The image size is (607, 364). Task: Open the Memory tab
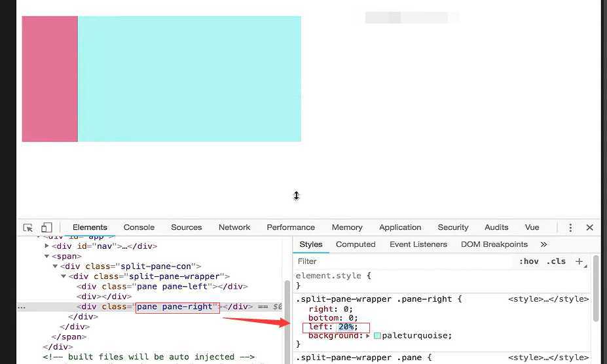(347, 227)
